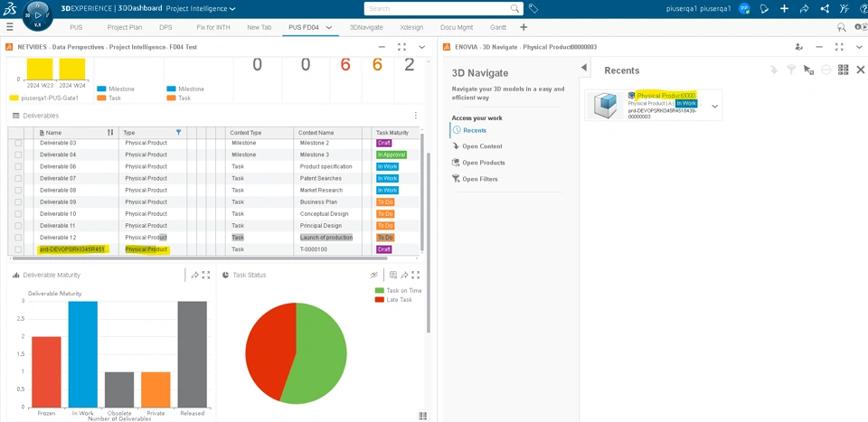This screenshot has height=422, width=868.
Task: Switch to the DPS tab
Action: pos(165,27)
